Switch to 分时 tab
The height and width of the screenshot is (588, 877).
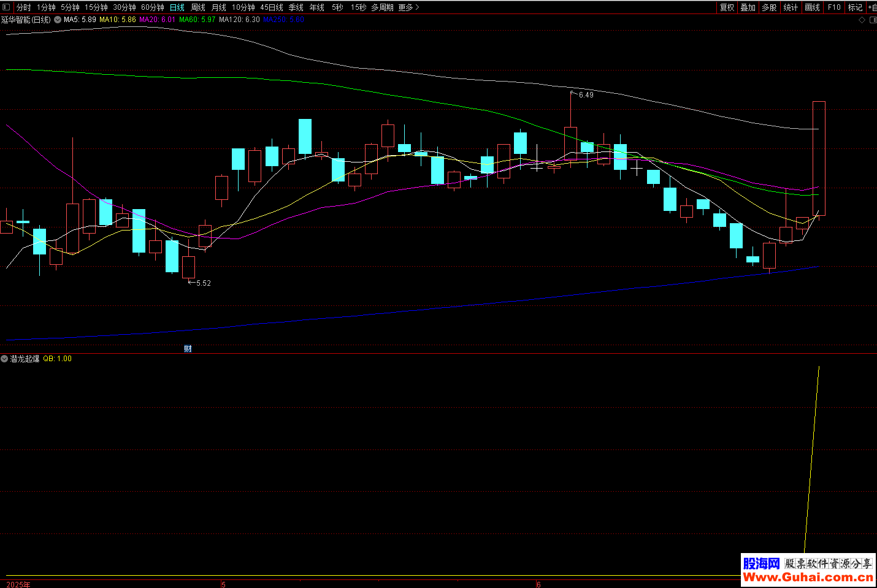click(x=23, y=7)
